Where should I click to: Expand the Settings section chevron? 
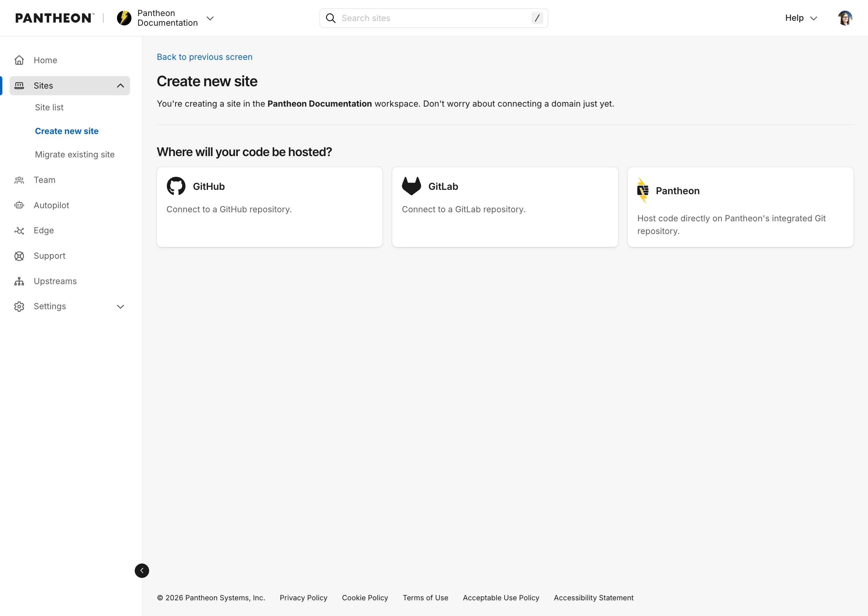click(120, 306)
